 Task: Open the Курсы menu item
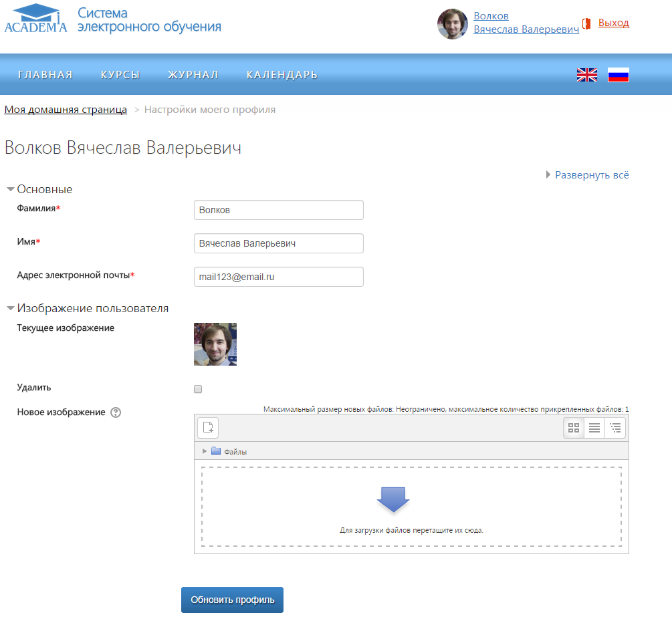120,75
